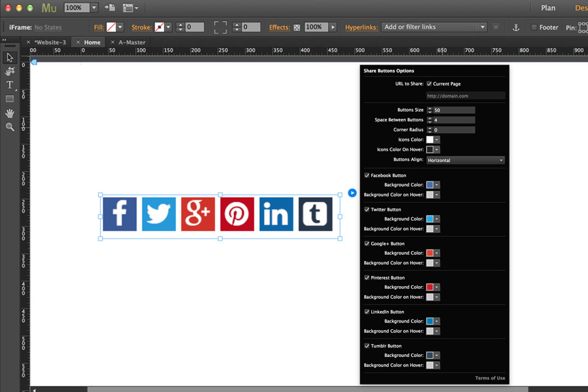Toggle the LinkedIn Button checkbox

click(x=367, y=312)
